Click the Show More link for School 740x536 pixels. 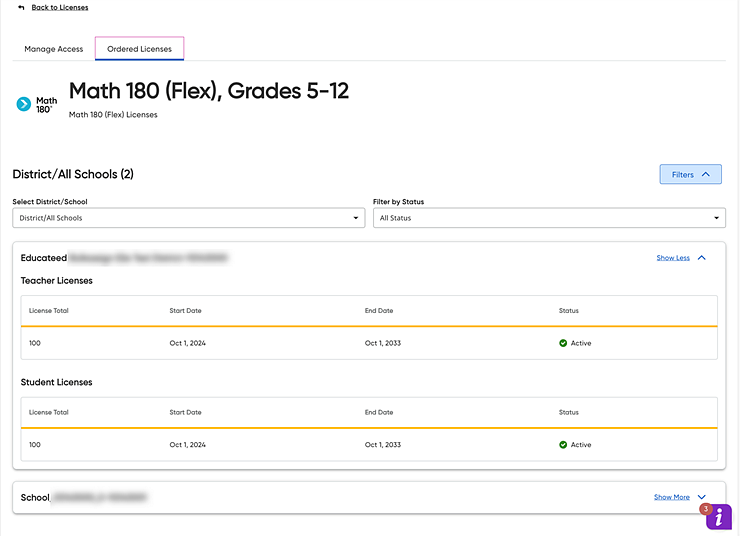pyautogui.click(x=672, y=497)
